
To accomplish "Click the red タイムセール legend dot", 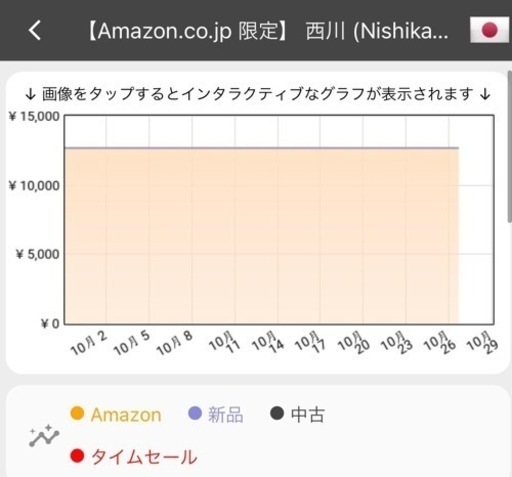I will point(77,456).
